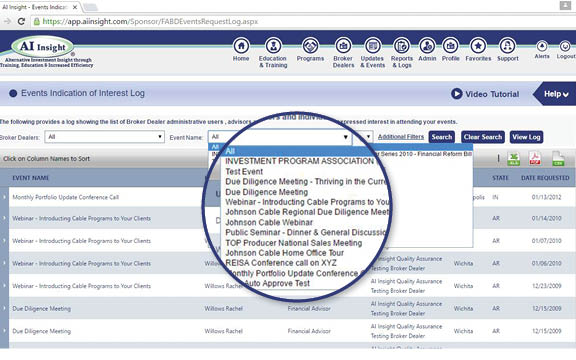Export log to CSV icon
This screenshot has width=576, height=360.
point(558,159)
